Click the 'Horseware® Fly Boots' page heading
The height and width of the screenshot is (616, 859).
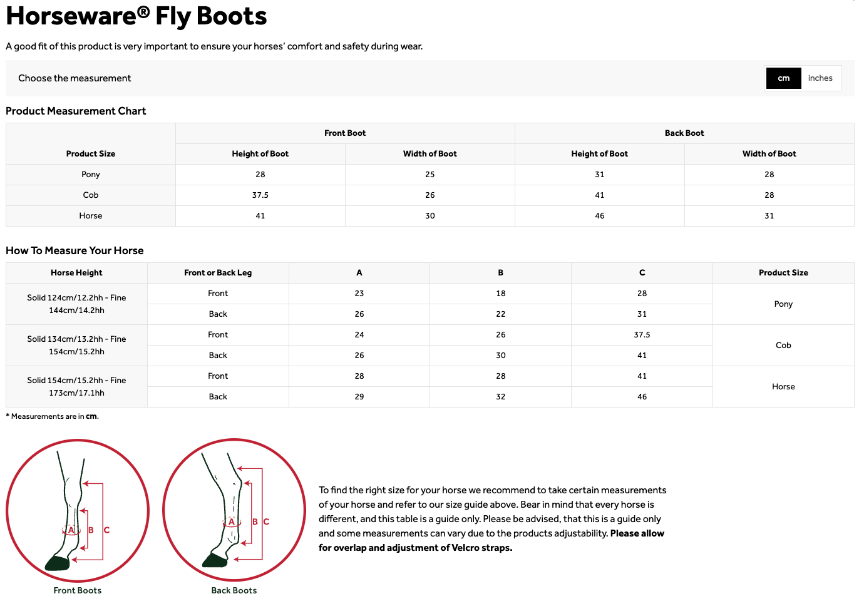coord(136,16)
